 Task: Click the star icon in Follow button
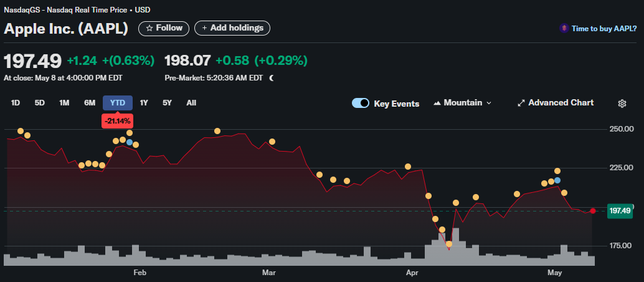[x=149, y=28]
